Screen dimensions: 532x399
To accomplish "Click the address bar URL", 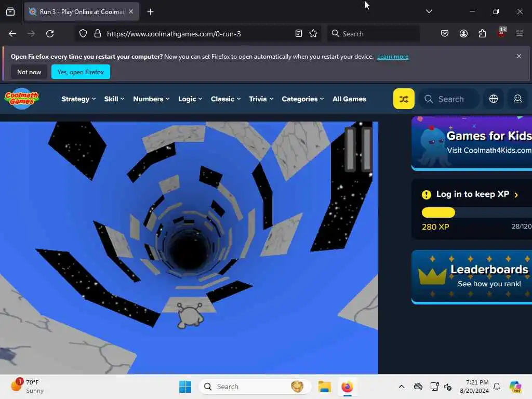I will pyautogui.click(x=174, y=34).
